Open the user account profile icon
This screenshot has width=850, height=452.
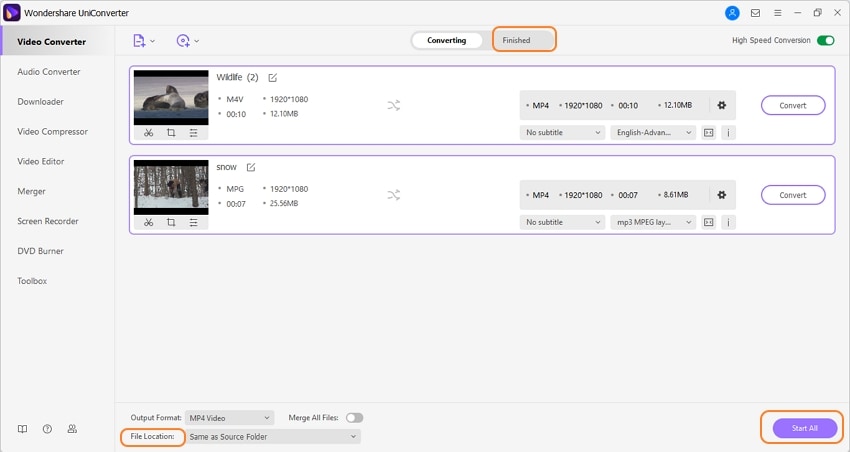pos(732,13)
